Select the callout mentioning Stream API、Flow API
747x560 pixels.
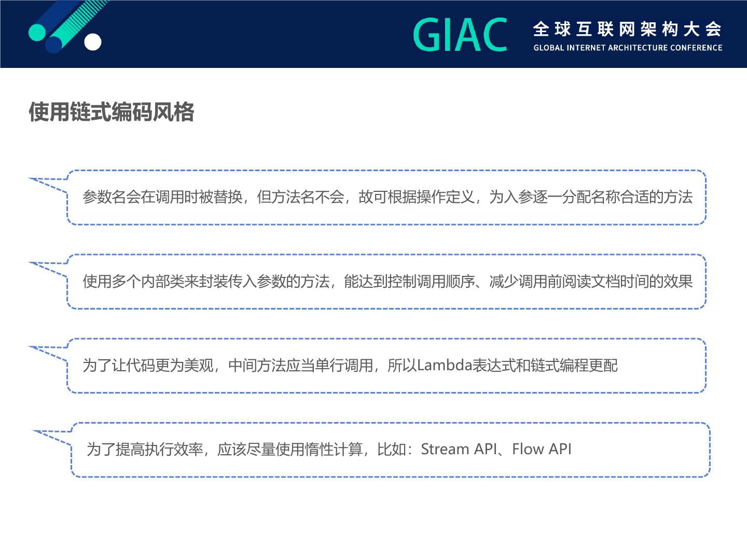(x=390, y=450)
